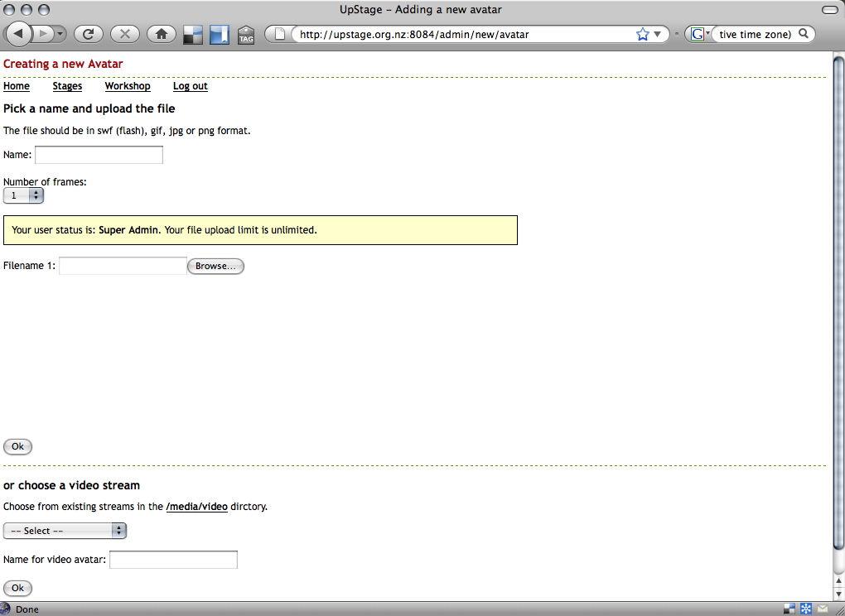The image size is (845, 616).
Task: Reload the page with the refresh button
Action: 88,34
